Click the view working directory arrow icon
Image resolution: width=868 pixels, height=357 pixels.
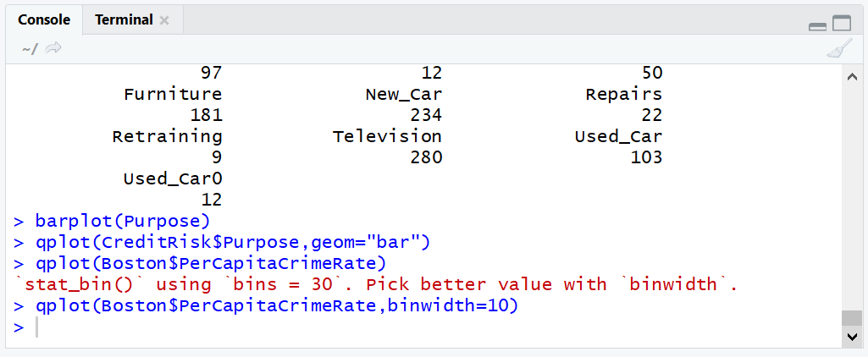[x=53, y=48]
